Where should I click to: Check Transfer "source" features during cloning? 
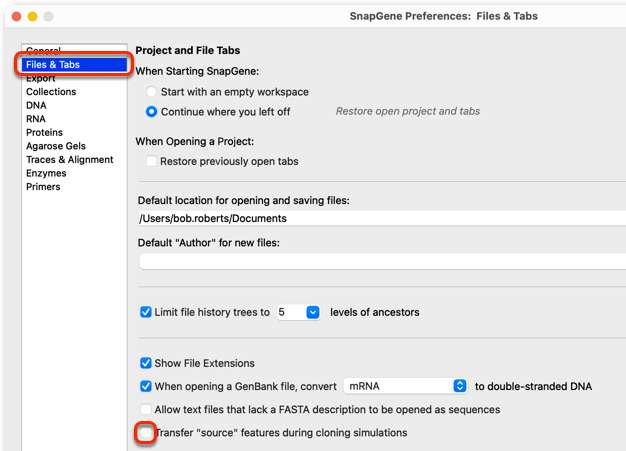146,433
